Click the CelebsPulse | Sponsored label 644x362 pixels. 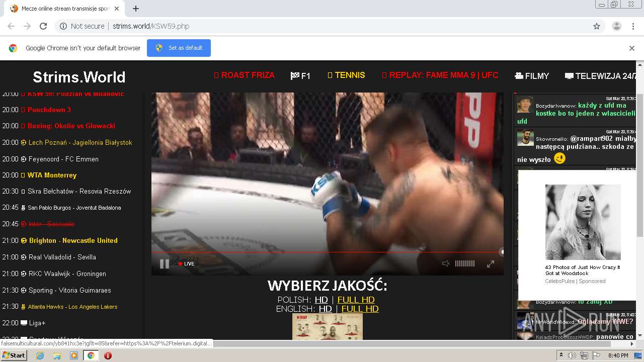575,281
